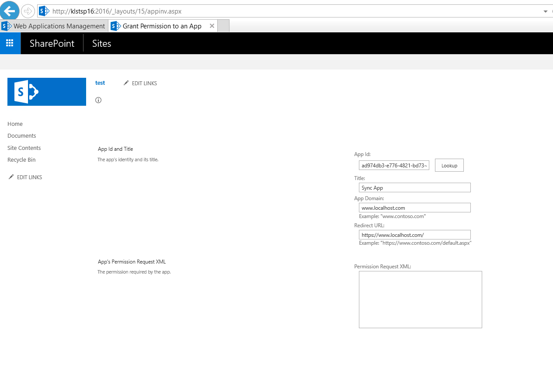Focus the App Id input field
Image resolution: width=553 pixels, height=392 pixels.
[x=394, y=165]
